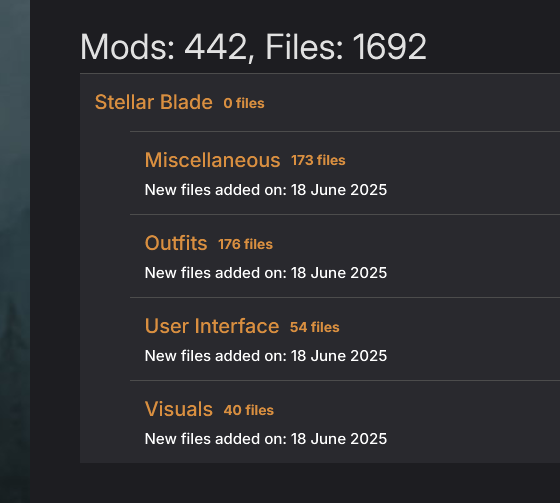Open the Miscellaneous category
Viewport: 560px width, 503px height.
[212, 160]
